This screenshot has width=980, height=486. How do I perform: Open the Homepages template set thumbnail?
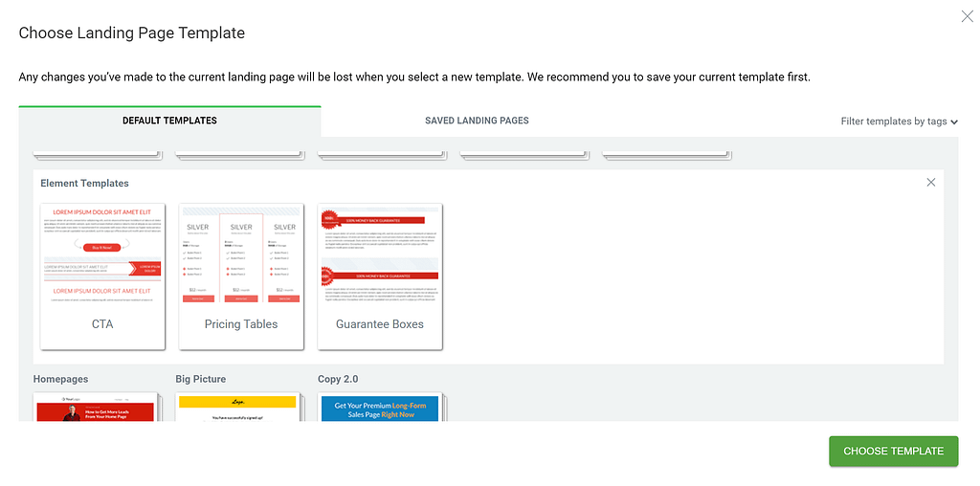tap(95, 408)
